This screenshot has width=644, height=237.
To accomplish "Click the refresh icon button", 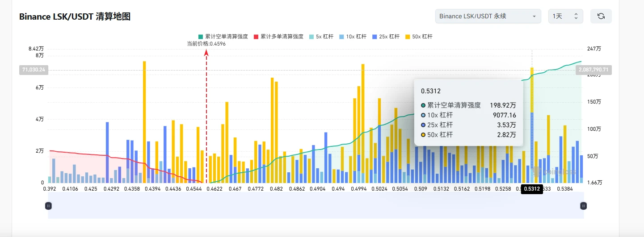I will pyautogui.click(x=601, y=16).
